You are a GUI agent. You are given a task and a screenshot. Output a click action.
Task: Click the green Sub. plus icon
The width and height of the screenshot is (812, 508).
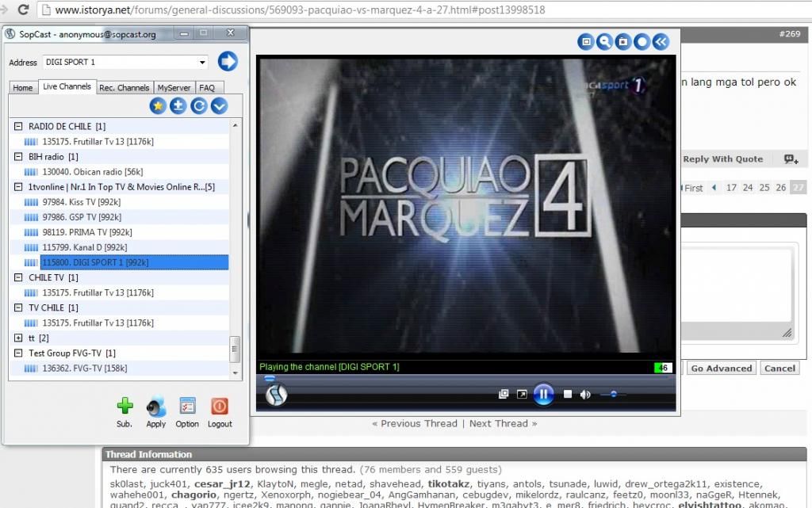(x=124, y=407)
